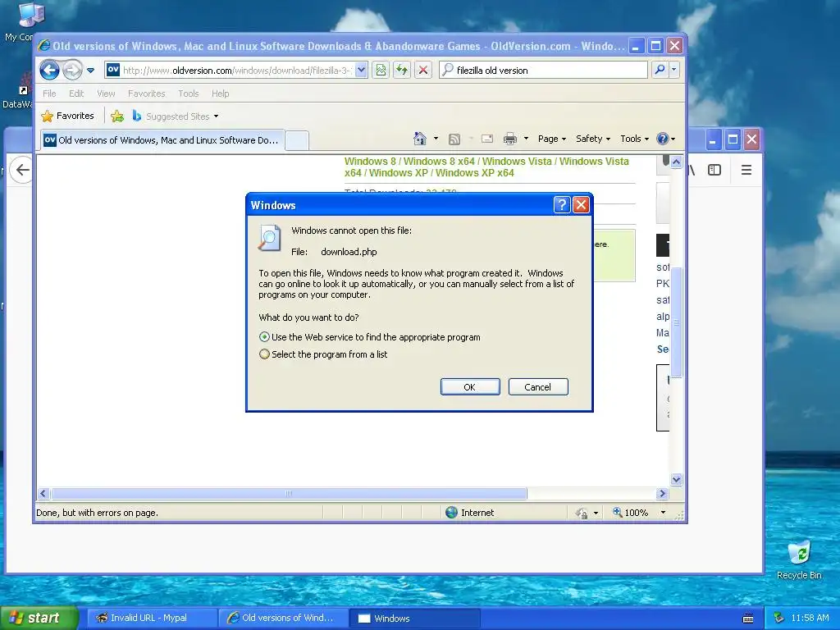Image resolution: width=840 pixels, height=630 pixels.
Task: Click the IE vertical scrollbar up arrow
Action: point(676,162)
